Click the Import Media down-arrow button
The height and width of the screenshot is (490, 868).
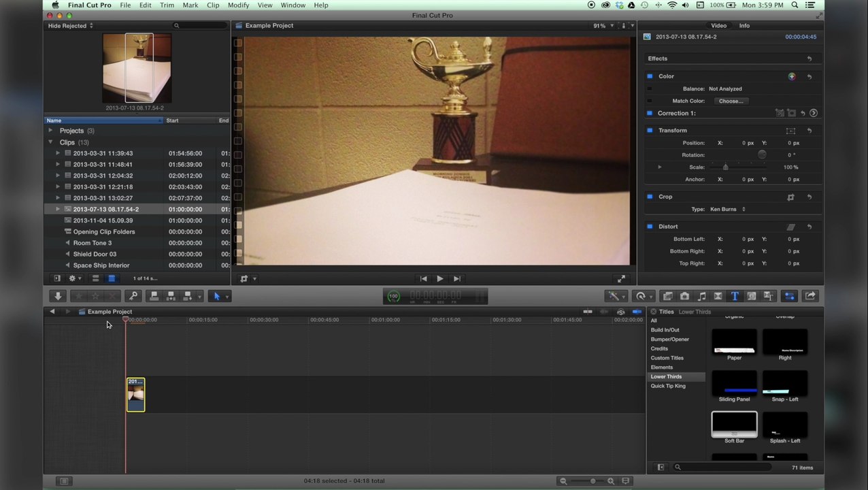point(58,296)
